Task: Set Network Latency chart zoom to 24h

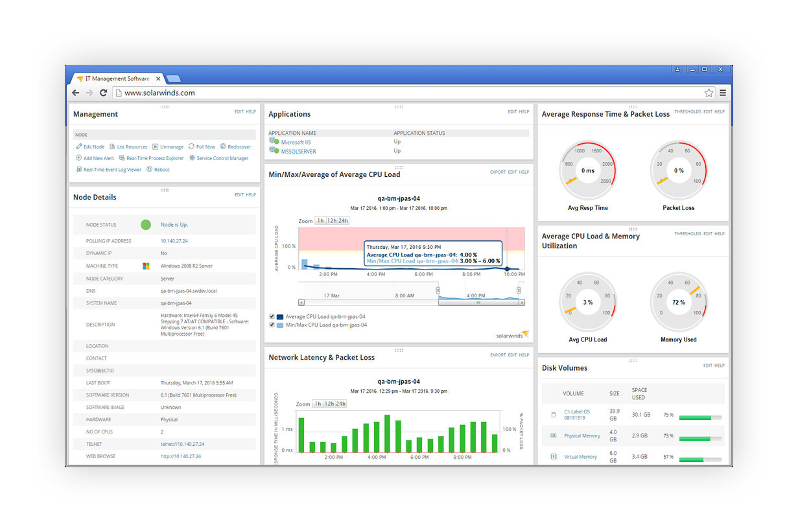Action: tap(340, 404)
